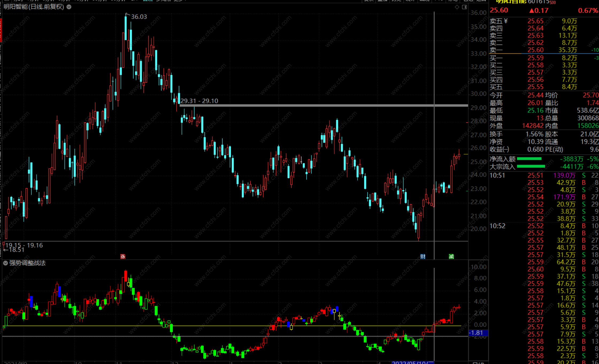The image size is (599, 364).
Task: Click the 29.31 - 29.10 gap label
Action: pos(199,101)
